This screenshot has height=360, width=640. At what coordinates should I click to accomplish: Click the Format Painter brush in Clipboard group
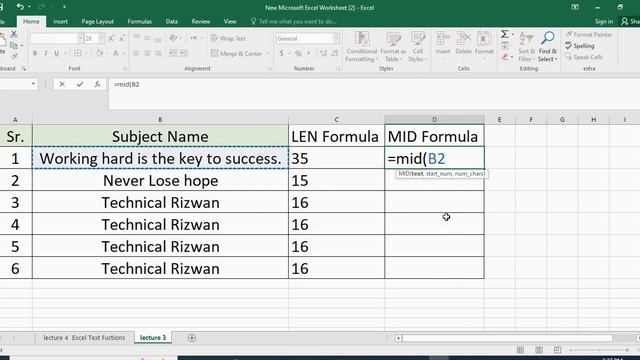click(14, 56)
